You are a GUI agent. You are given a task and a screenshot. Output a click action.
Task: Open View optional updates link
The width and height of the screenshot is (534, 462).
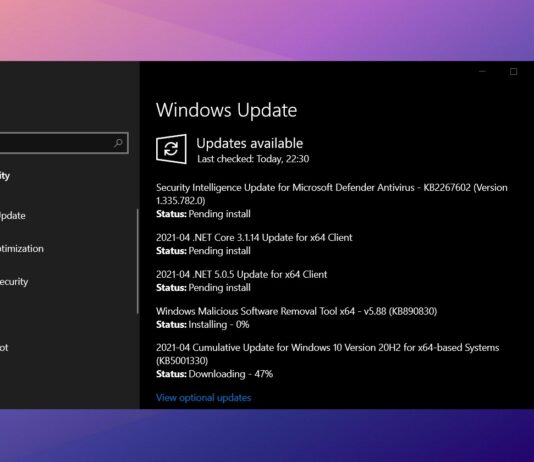(203, 397)
